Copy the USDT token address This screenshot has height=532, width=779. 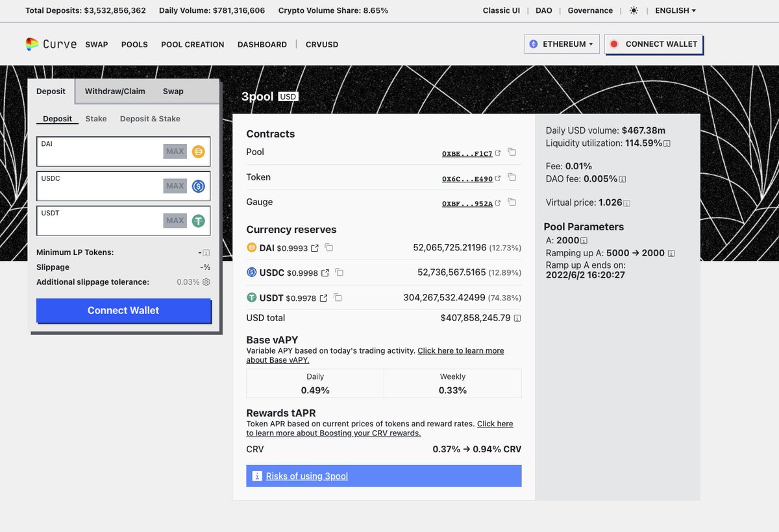(338, 298)
